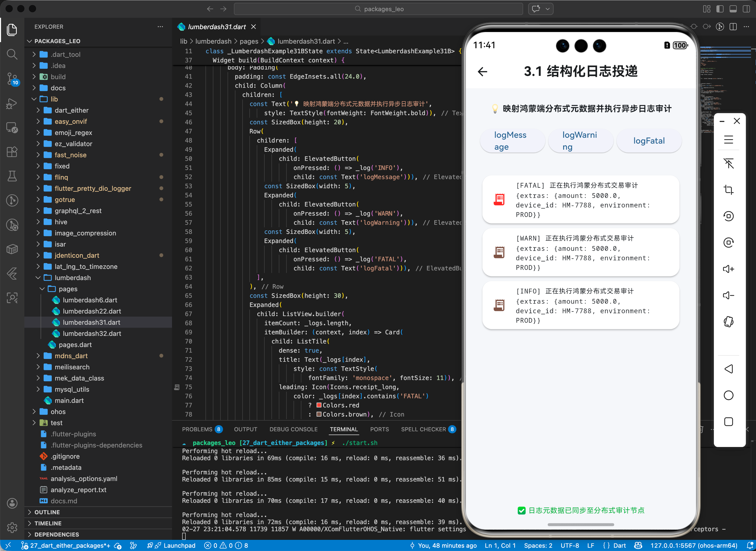
Task: Open the Manage gear icon
Action: (12, 528)
